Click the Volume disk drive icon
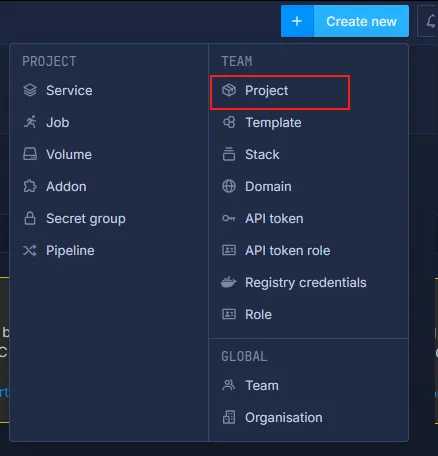This screenshot has width=438, height=456. click(x=30, y=154)
